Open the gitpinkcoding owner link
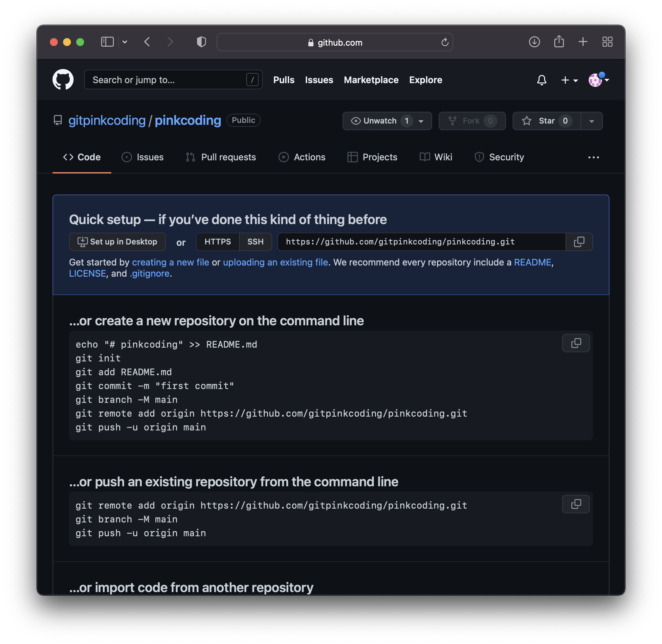662x644 pixels. (107, 120)
